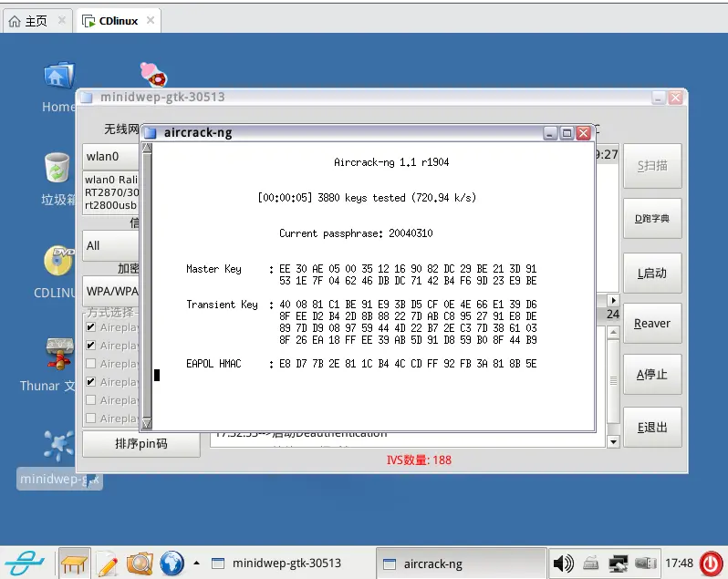Click the Aircrack-ng 1.1 r1904 header text
Viewport: 728px width, 579px height.
tap(391, 162)
